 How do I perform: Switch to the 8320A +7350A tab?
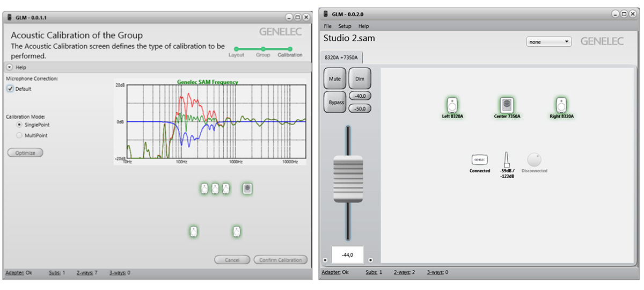342,58
